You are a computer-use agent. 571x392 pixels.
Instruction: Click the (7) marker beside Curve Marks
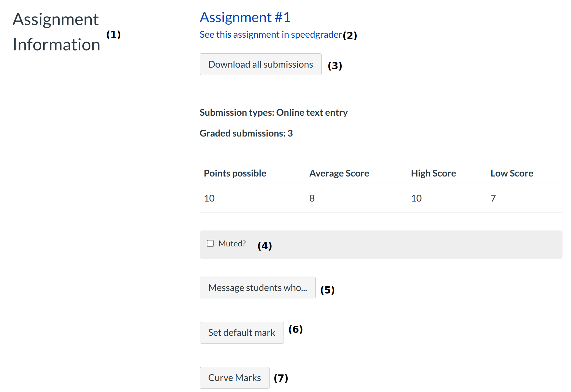[281, 378]
